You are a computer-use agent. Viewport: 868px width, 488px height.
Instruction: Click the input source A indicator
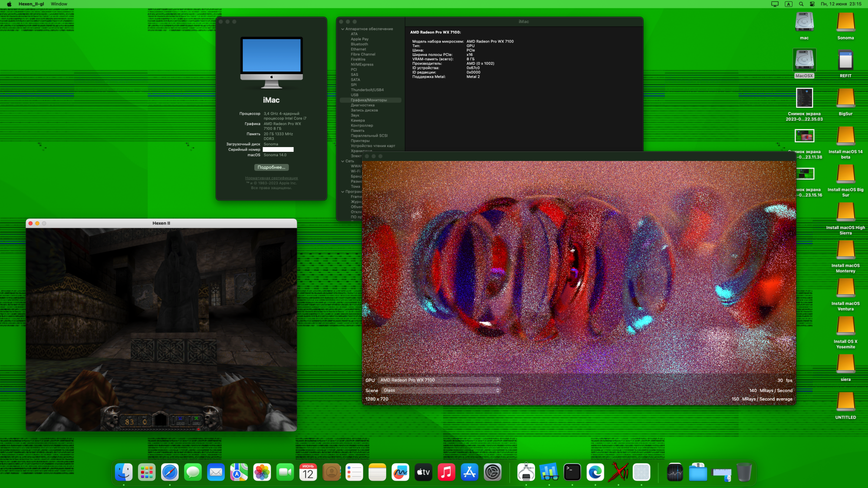click(789, 4)
